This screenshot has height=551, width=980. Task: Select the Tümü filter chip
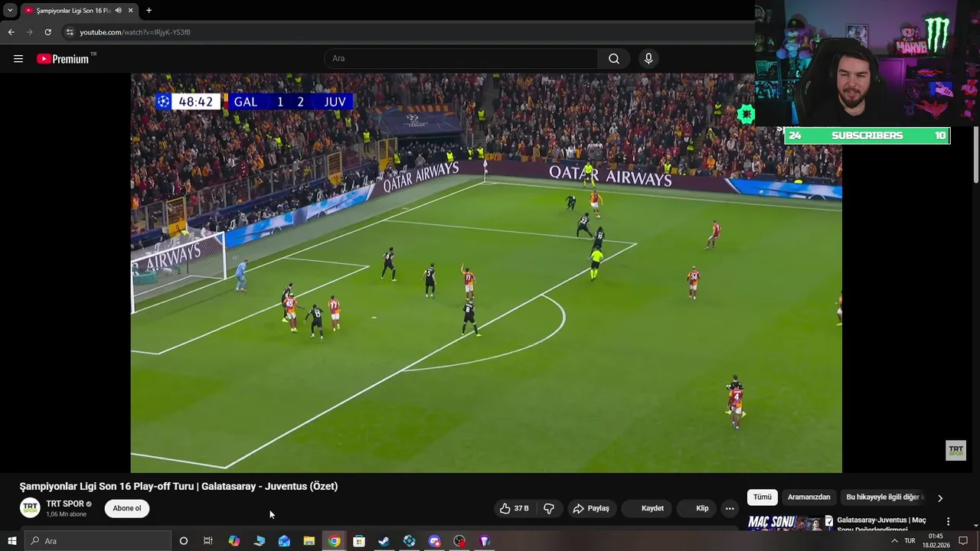763,497
